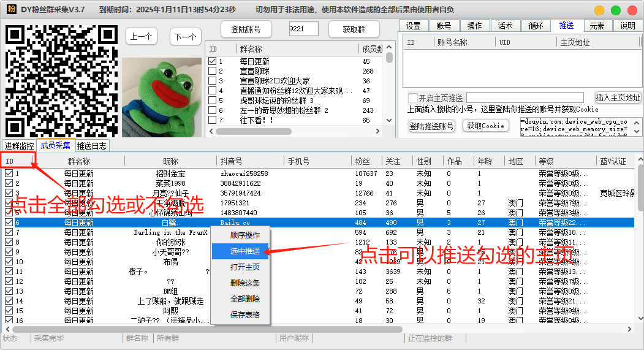Choose 选中推送 from the context menu
Image resolution: width=644 pixels, height=350 pixels.
244,251
